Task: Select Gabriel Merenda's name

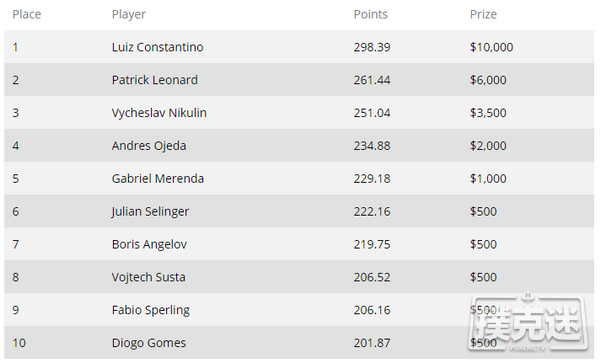Action: point(158,179)
